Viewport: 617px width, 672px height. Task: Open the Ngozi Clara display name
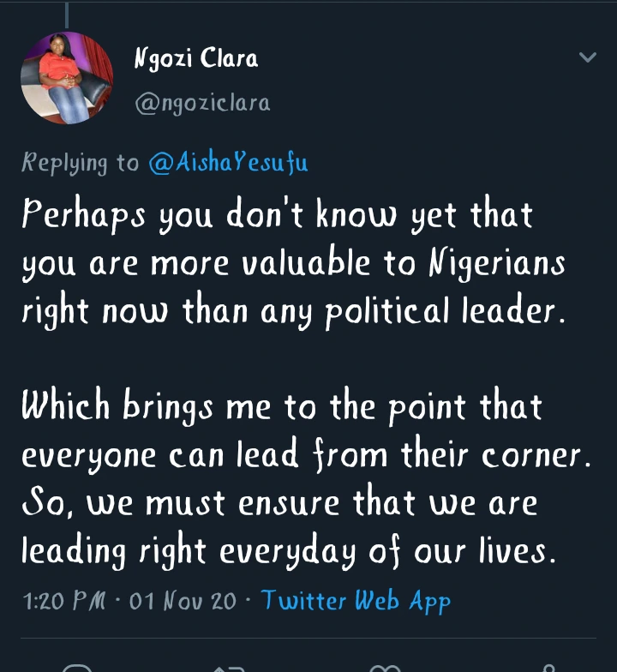196,58
